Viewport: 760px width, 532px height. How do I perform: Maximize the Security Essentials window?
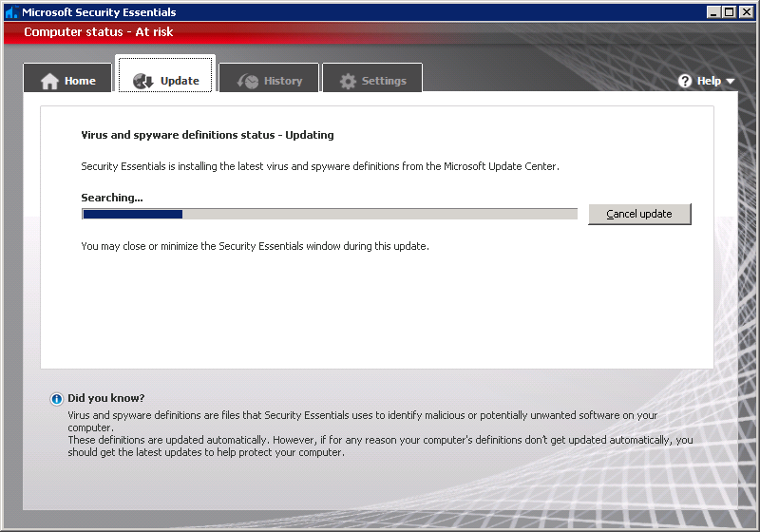pos(729,12)
